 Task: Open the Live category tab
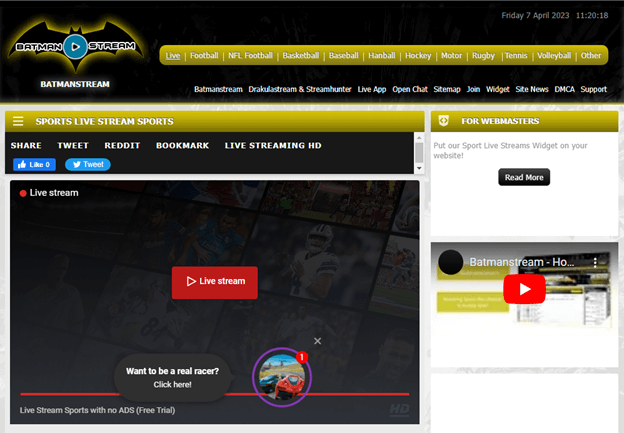(x=173, y=55)
